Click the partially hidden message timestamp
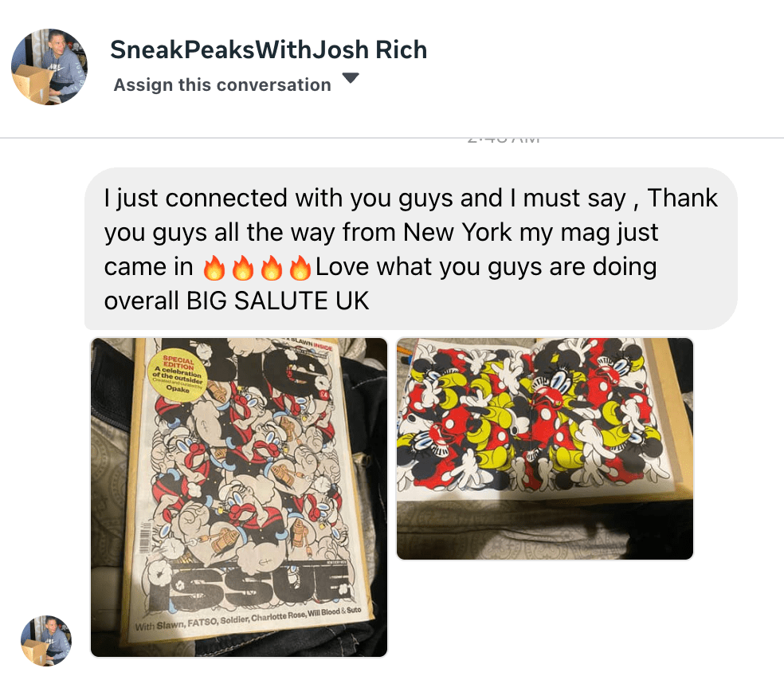Viewport: 784px width, 684px height. click(x=503, y=140)
